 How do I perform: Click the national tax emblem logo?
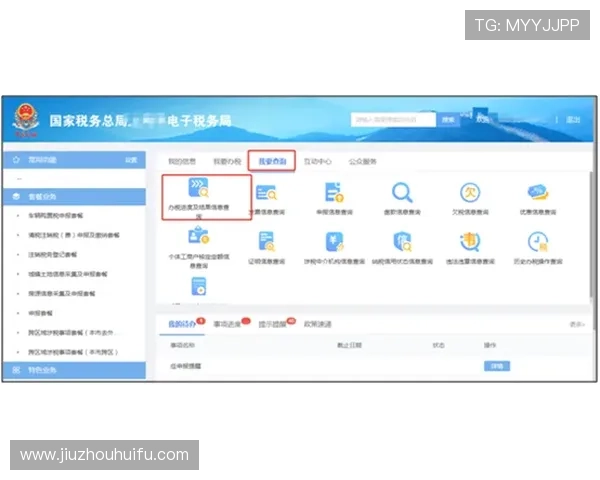pyautogui.click(x=26, y=119)
